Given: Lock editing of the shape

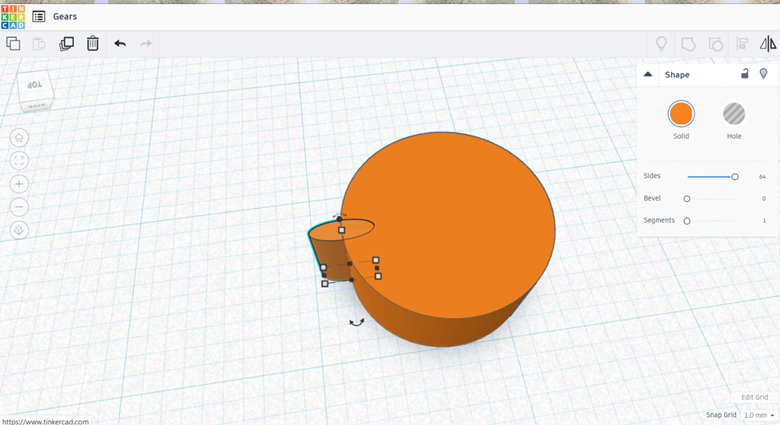Looking at the screenshot, I should [745, 74].
